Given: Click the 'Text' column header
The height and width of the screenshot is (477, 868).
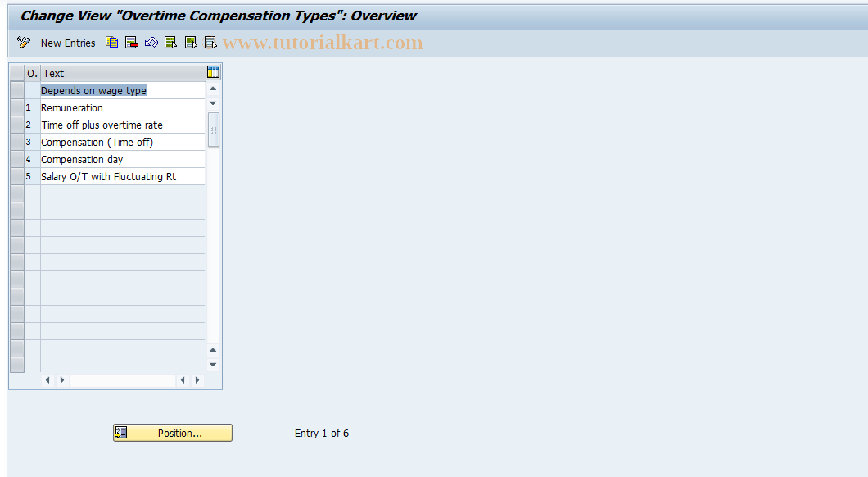Looking at the screenshot, I should (x=123, y=73).
